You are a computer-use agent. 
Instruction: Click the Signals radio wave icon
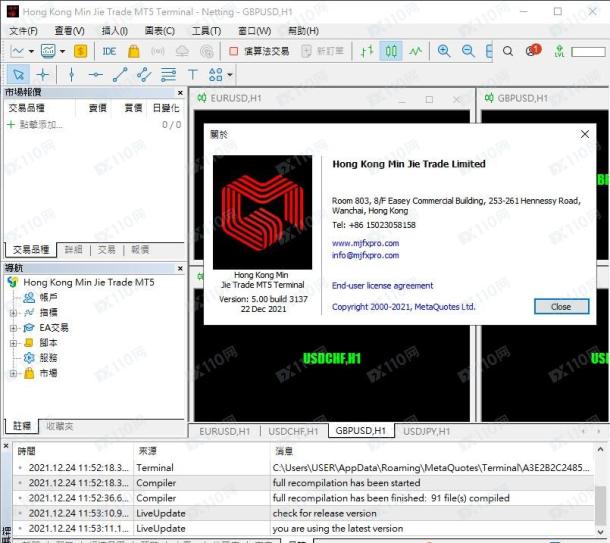tap(158, 51)
